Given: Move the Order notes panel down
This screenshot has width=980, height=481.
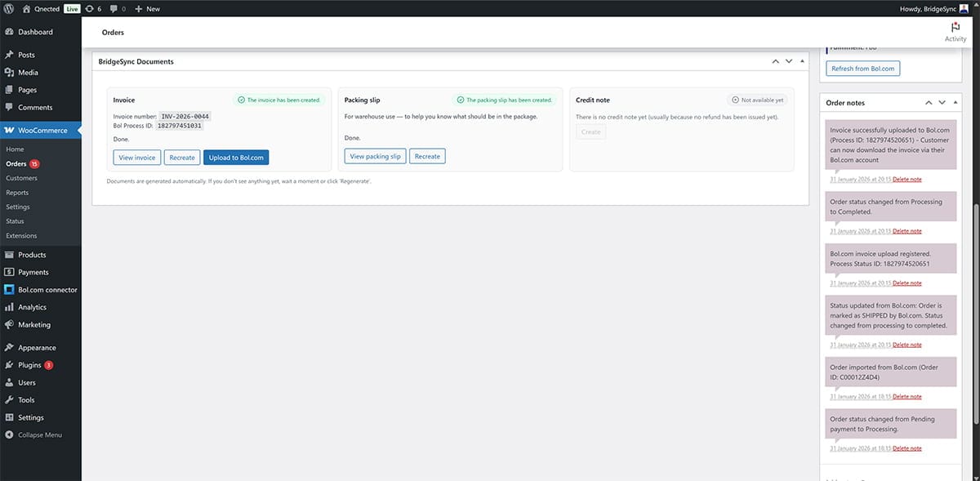Looking at the screenshot, I should click(x=942, y=102).
